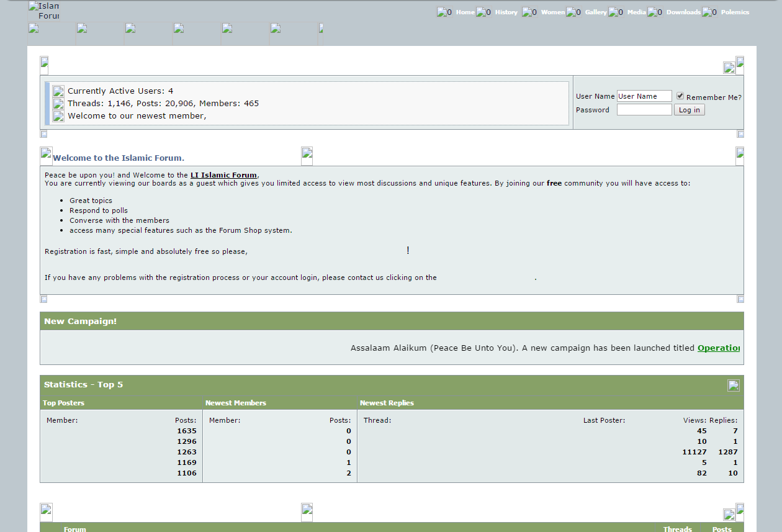Click the Welcome to the Islamic Forum heading
Viewport: 782px width, 532px height.
pyautogui.click(x=119, y=158)
